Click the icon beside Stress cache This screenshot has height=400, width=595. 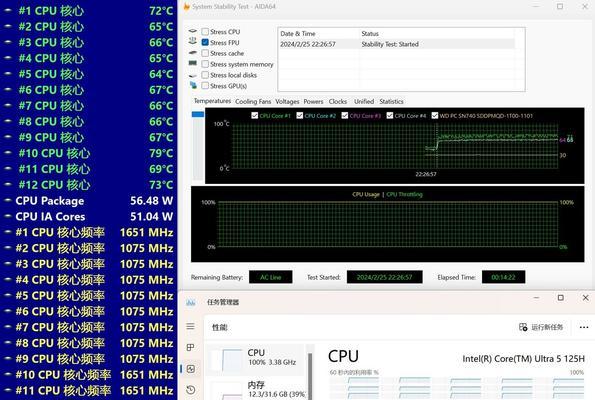tap(193, 53)
